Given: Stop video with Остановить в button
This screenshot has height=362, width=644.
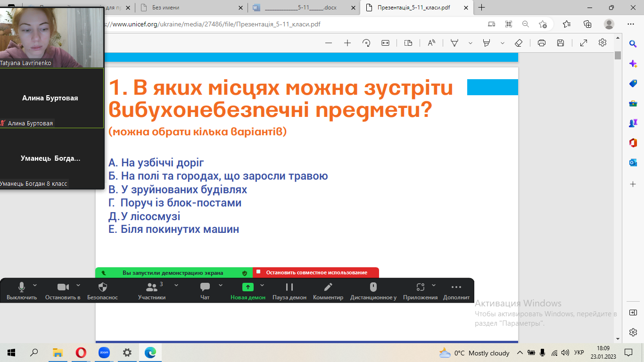Looking at the screenshot, I should pos(63,290).
